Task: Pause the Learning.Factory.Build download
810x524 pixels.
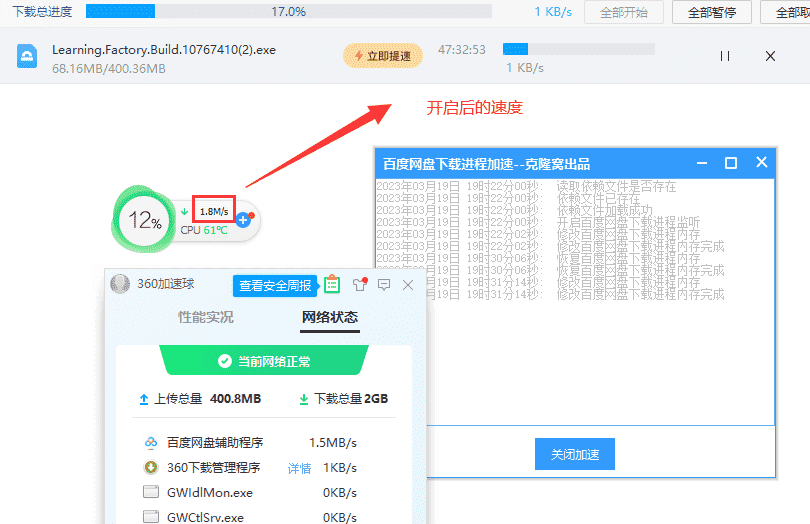Action: click(725, 57)
